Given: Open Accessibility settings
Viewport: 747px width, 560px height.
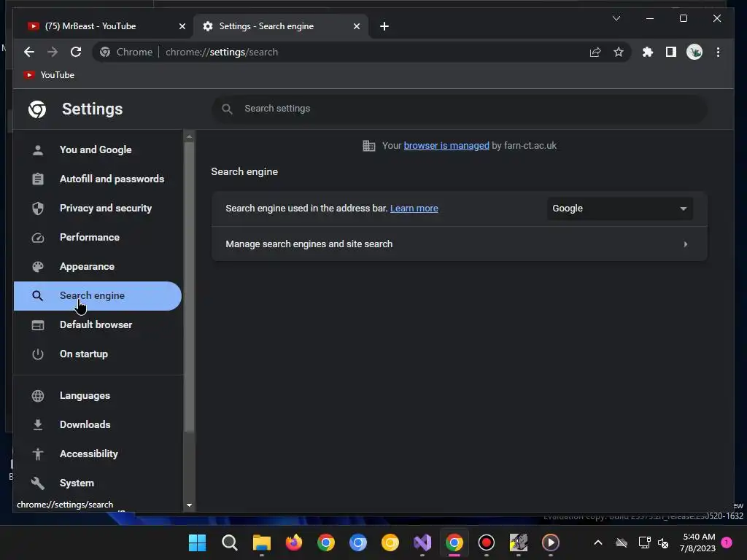Looking at the screenshot, I should click(98, 454).
